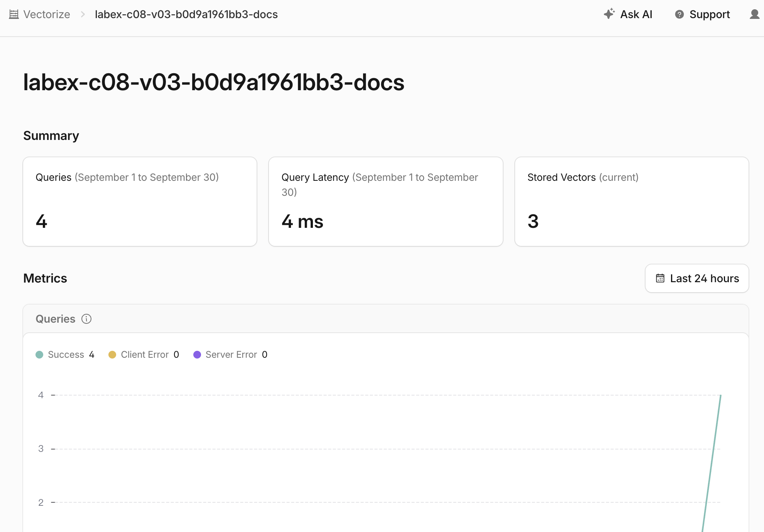This screenshot has width=764, height=532.
Task: Click the Ask AI sparkle icon
Action: pos(609,14)
